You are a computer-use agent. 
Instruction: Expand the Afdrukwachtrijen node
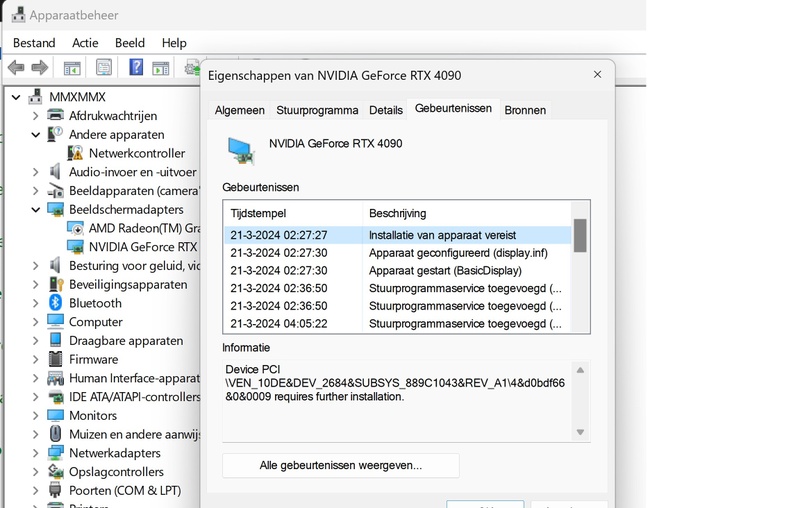[35, 116]
